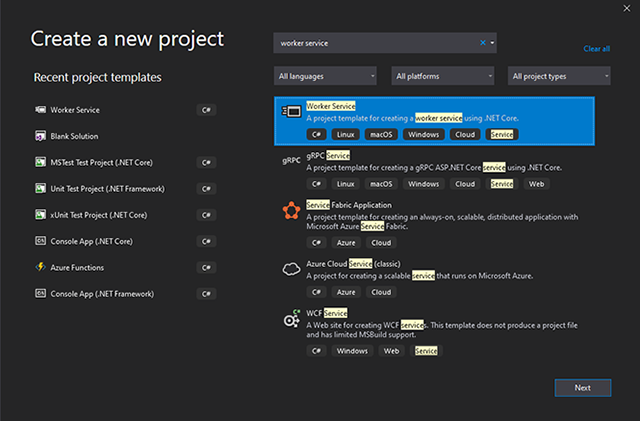Click the Azure Cloud Service cloud icon
The width and height of the screenshot is (640, 421).
coord(291,270)
